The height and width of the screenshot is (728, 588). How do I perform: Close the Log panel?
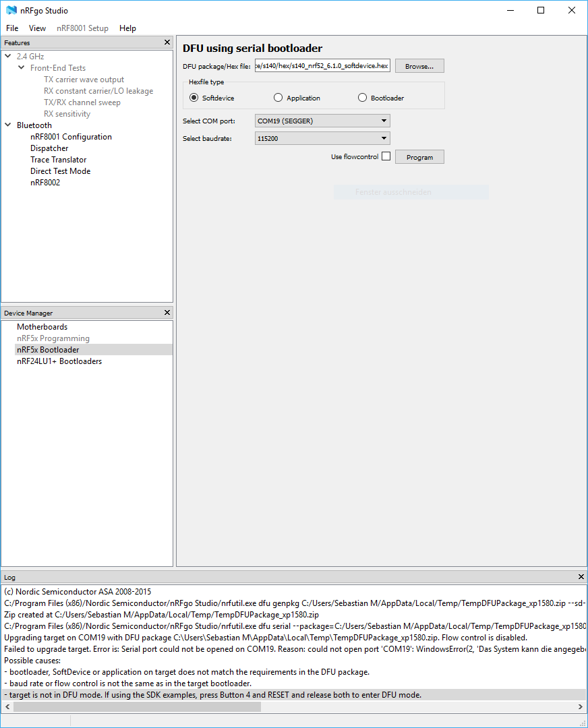click(581, 576)
